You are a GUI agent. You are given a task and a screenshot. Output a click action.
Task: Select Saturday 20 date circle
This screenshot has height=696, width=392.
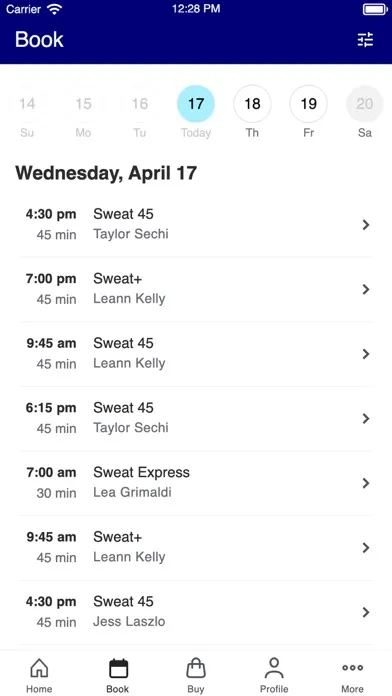365,104
